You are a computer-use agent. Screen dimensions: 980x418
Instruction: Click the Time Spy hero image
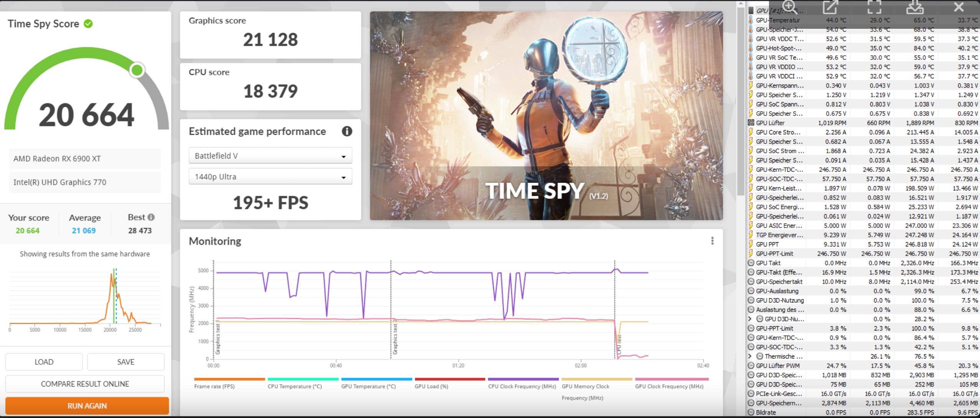point(546,115)
